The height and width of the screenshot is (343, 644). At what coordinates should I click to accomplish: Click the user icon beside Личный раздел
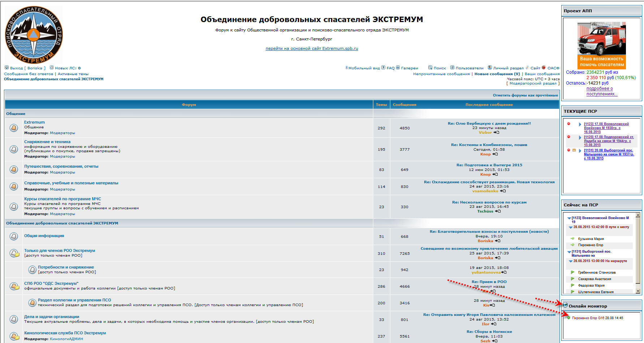[x=490, y=68]
